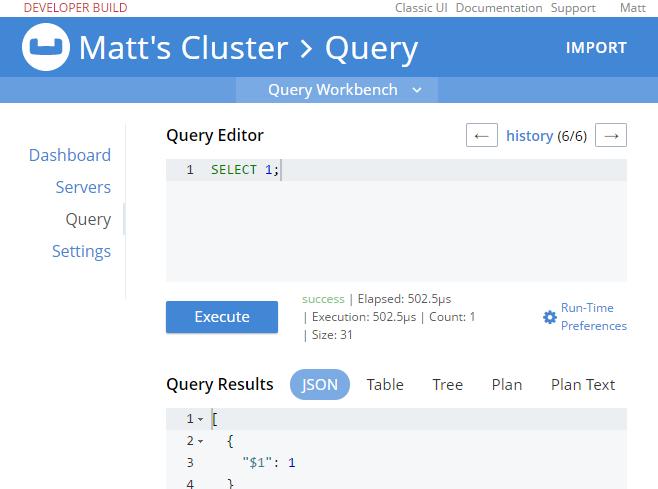Screen dimensions: 658x489
Task: Click the Size: 31 text
Action: (x=332, y=335)
